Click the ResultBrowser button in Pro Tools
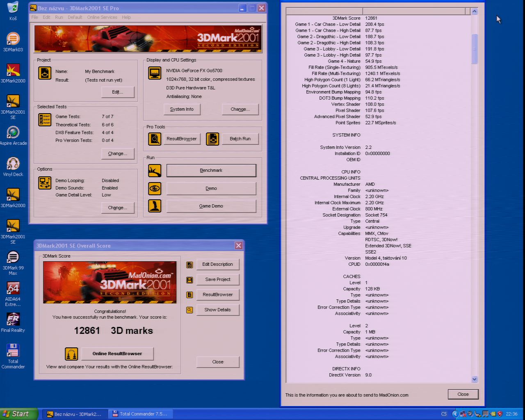Image resolution: width=525 pixels, height=420 pixels. tap(182, 139)
